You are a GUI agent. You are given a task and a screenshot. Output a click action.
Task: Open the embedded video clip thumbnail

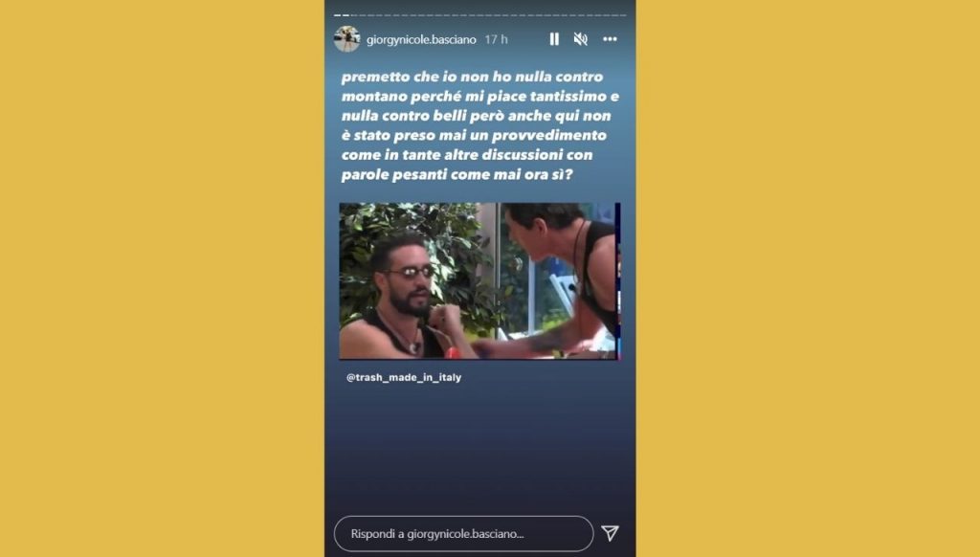tap(479, 280)
